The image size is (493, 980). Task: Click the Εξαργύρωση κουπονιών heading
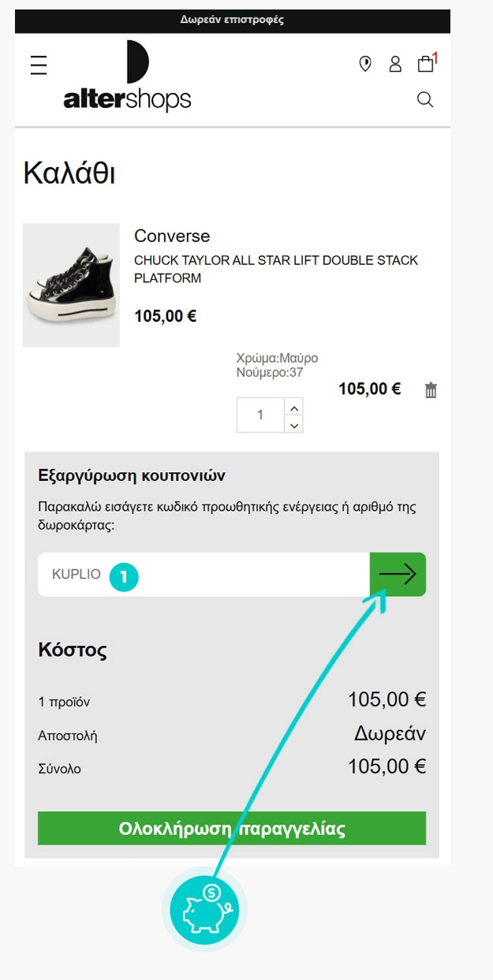[132, 475]
